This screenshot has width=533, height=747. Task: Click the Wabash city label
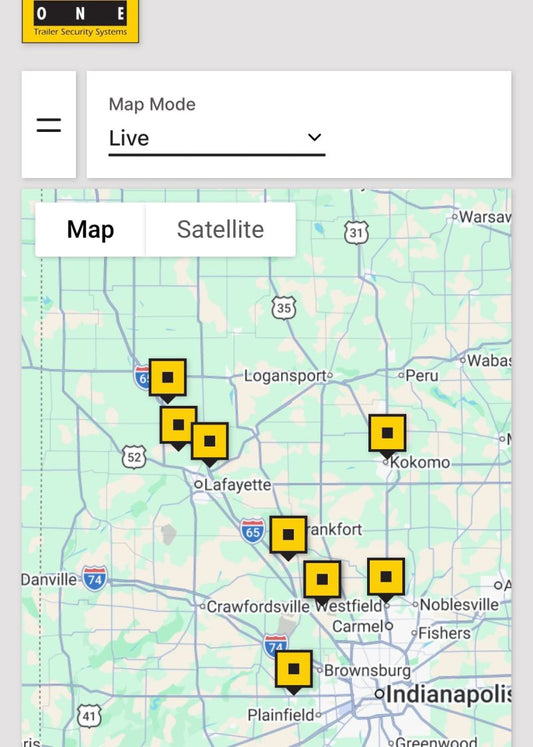[x=489, y=361]
